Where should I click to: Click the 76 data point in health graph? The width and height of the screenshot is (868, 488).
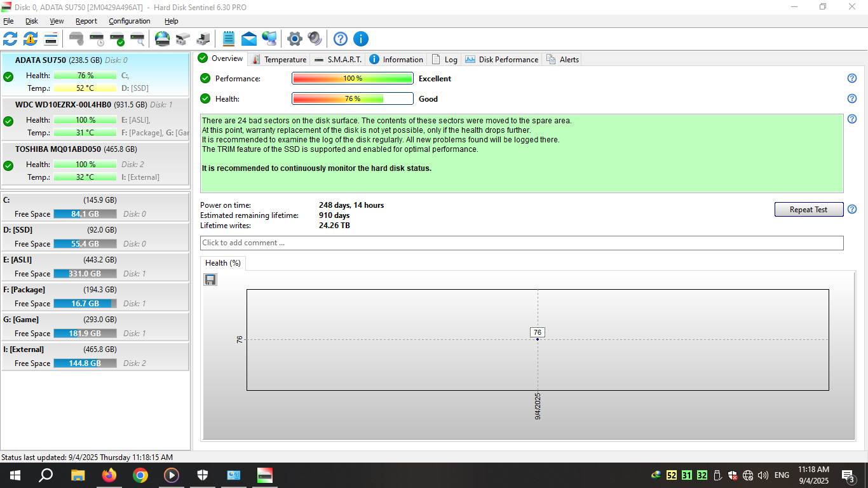tap(538, 339)
